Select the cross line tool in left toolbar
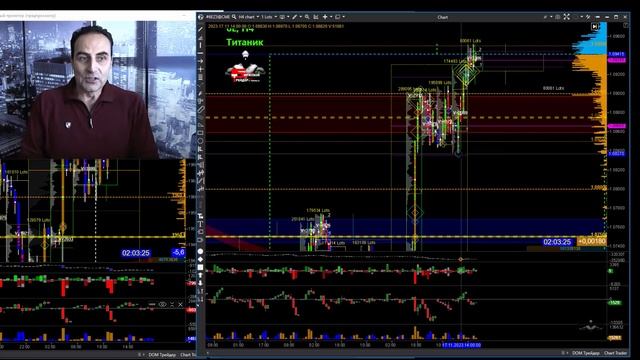The image size is (640, 360). click(x=200, y=69)
